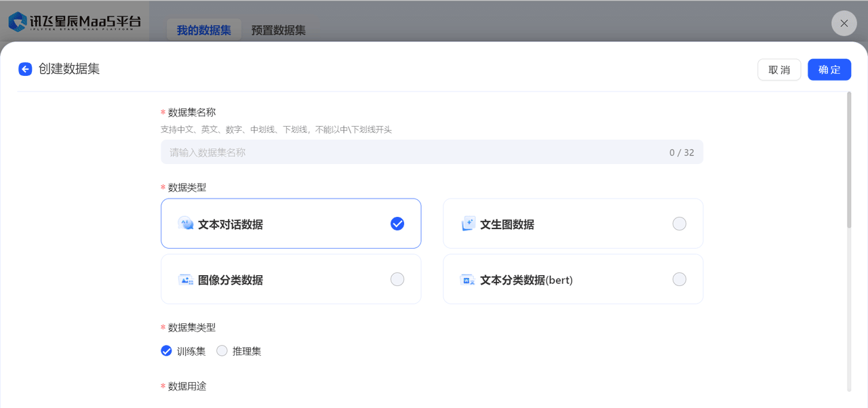
Task: Choose 训练集 as dataset type
Action: pyautogui.click(x=166, y=351)
